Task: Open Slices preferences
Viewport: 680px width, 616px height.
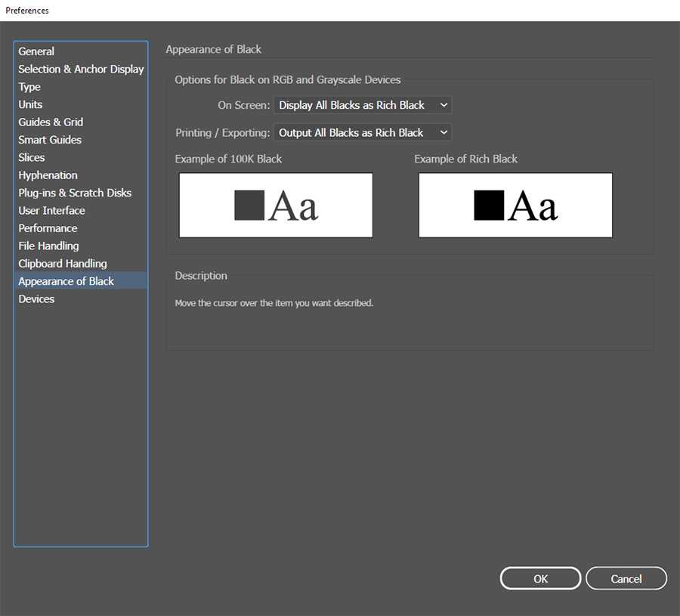Action: [32, 157]
